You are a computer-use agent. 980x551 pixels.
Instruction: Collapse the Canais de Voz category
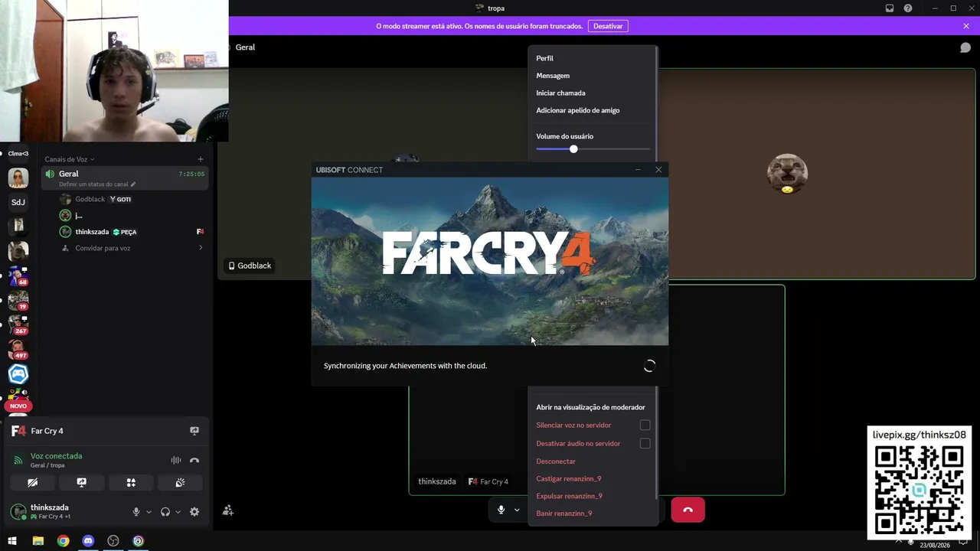point(70,159)
